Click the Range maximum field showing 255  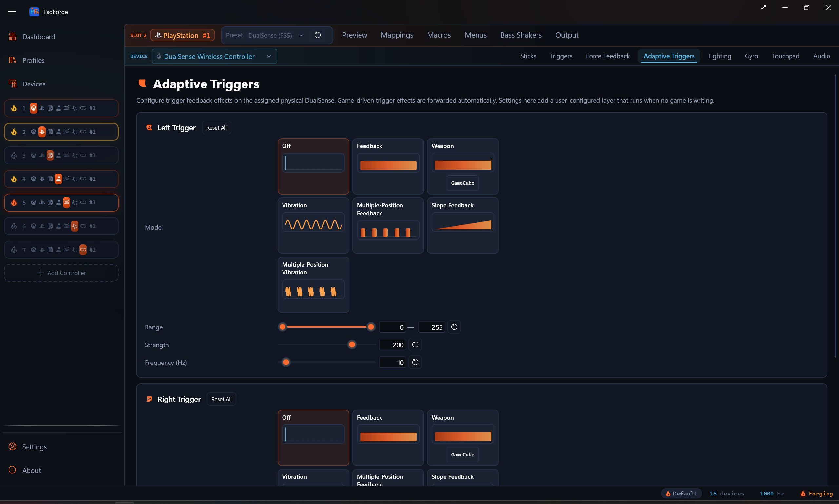click(431, 327)
